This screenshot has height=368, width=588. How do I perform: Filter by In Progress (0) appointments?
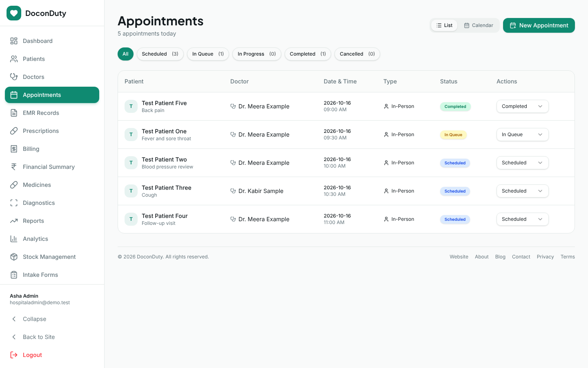[257, 54]
